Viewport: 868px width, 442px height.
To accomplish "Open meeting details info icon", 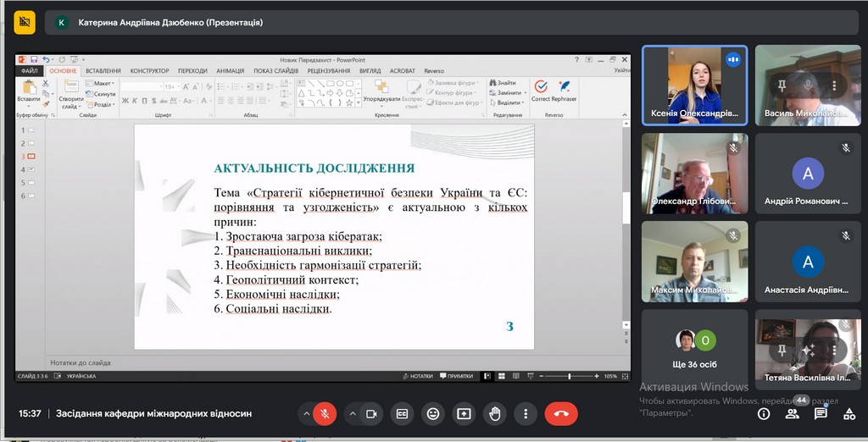I will point(764,414).
